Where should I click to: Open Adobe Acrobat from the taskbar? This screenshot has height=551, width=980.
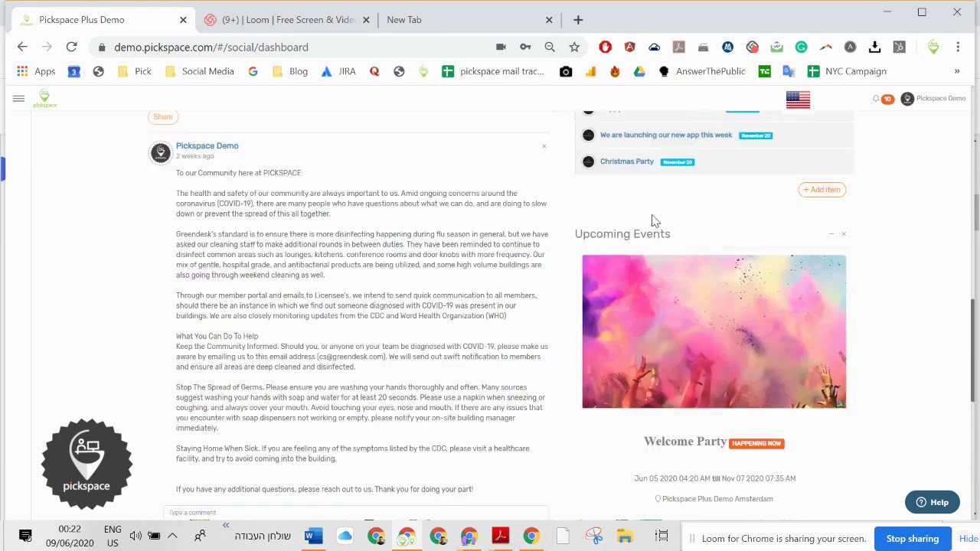[501, 536]
